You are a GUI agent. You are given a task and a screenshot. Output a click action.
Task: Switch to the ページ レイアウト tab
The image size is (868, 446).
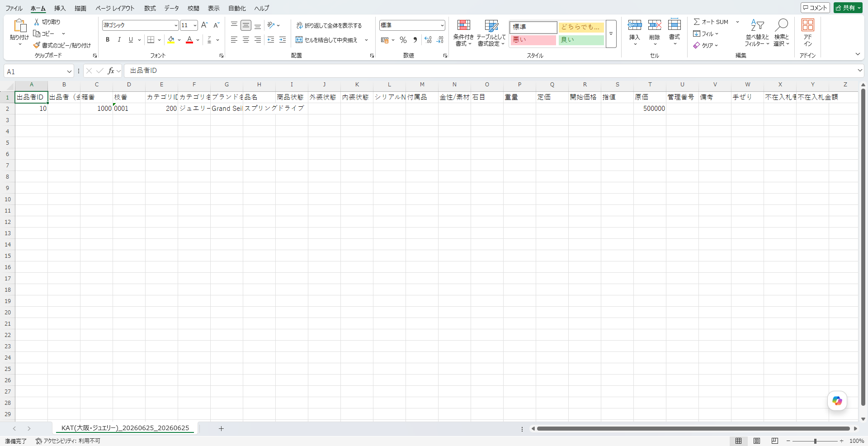[x=115, y=8]
